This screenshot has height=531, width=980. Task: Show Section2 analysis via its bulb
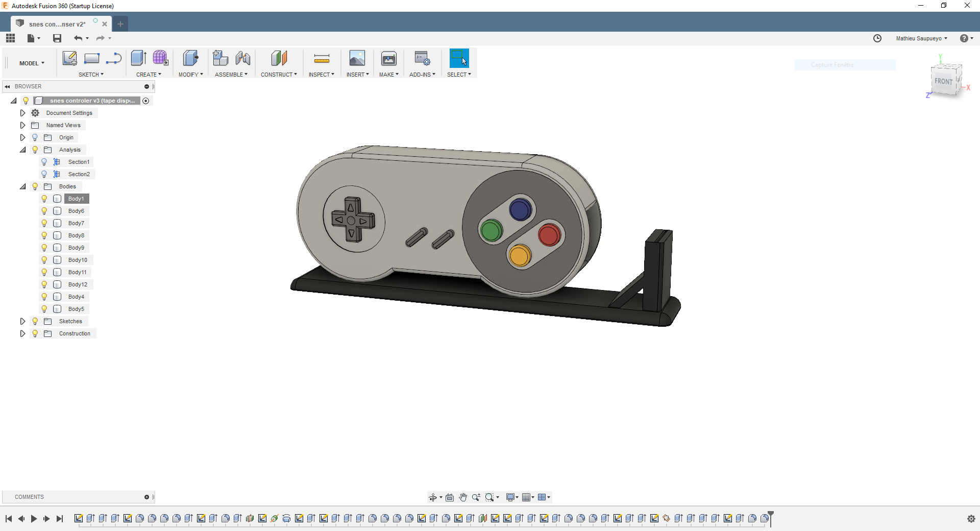44,174
